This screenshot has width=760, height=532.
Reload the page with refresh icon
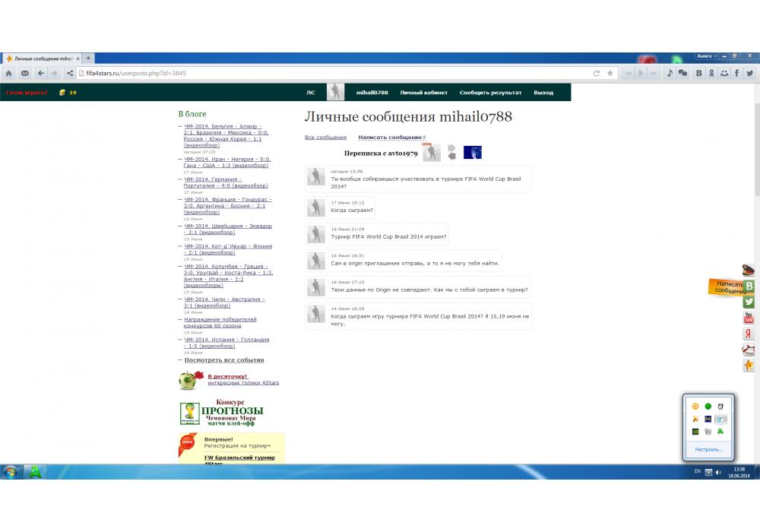[597, 73]
